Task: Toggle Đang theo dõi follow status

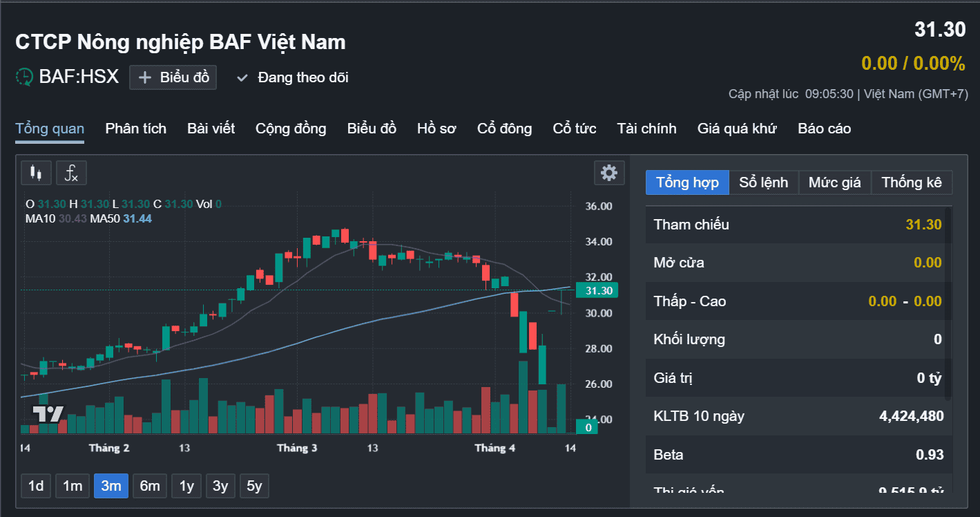Action: (292, 77)
